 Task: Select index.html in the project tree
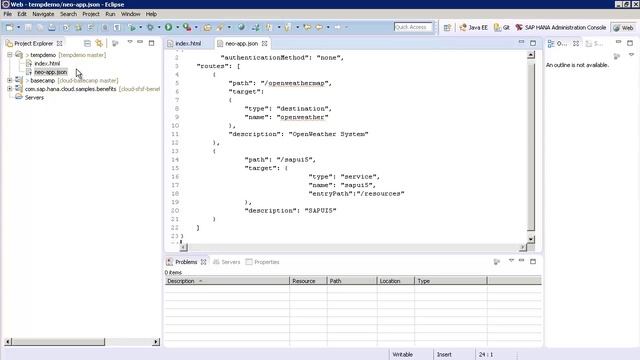click(x=47, y=63)
